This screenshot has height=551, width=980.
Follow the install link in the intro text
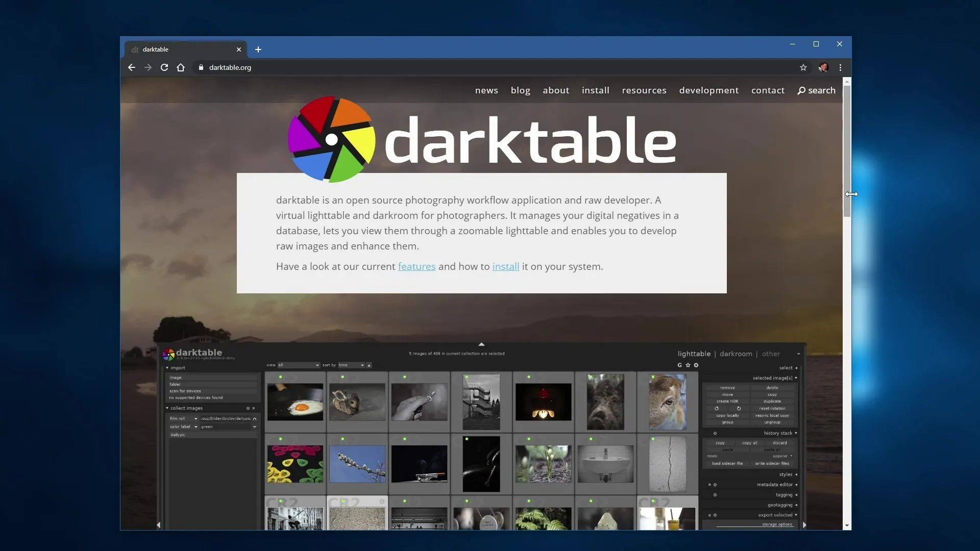tap(505, 266)
